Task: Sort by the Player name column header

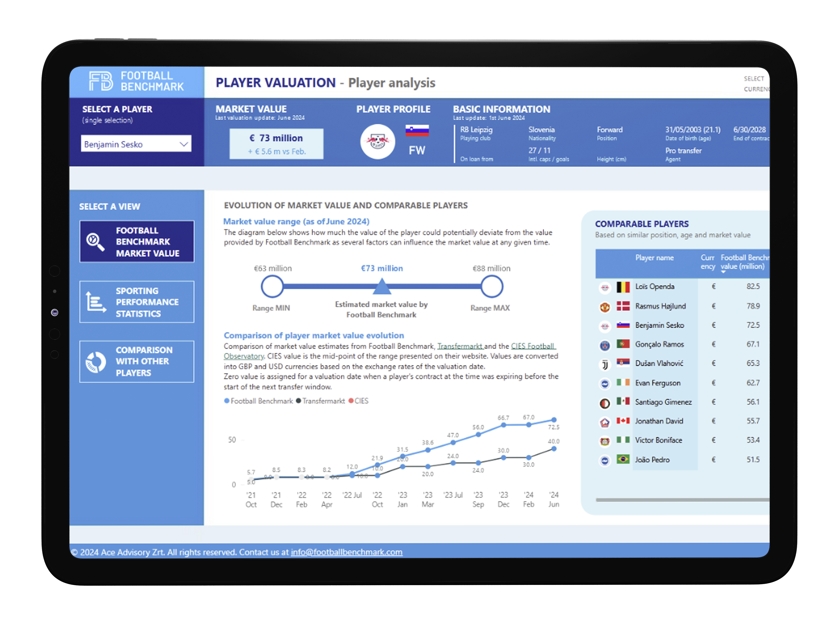Action: (x=654, y=258)
